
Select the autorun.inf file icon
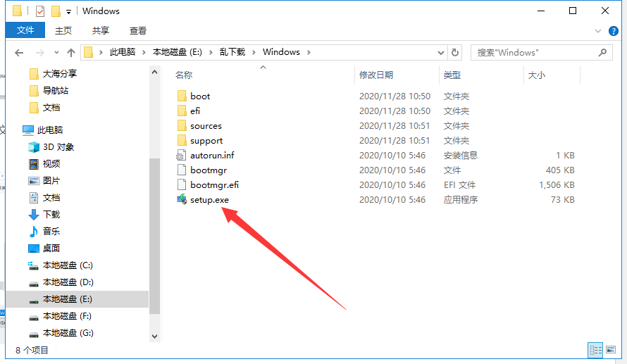pyautogui.click(x=181, y=156)
